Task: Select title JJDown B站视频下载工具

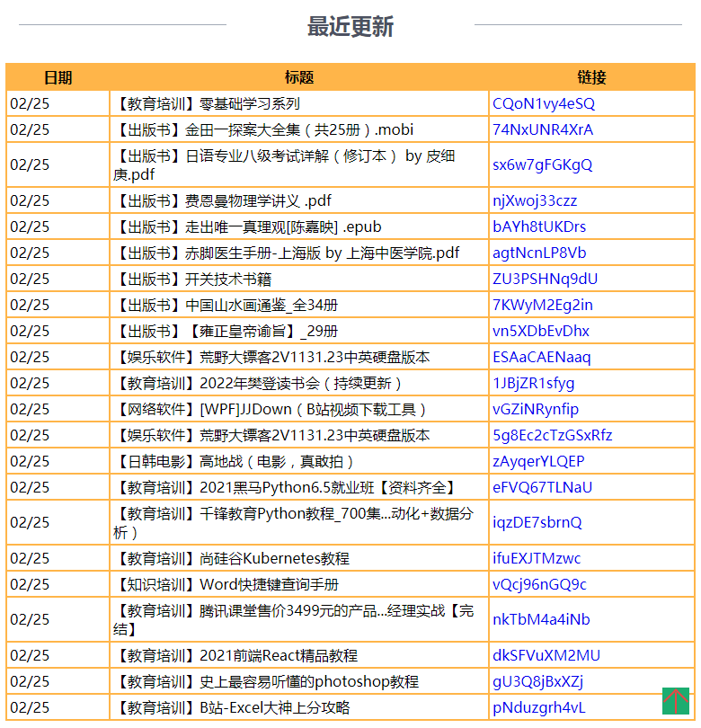Action: click(x=271, y=409)
